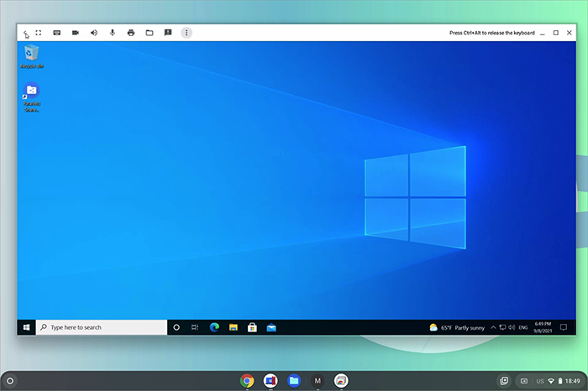Enter full screen mode from the toolbar
588x391 pixels.
(x=39, y=33)
